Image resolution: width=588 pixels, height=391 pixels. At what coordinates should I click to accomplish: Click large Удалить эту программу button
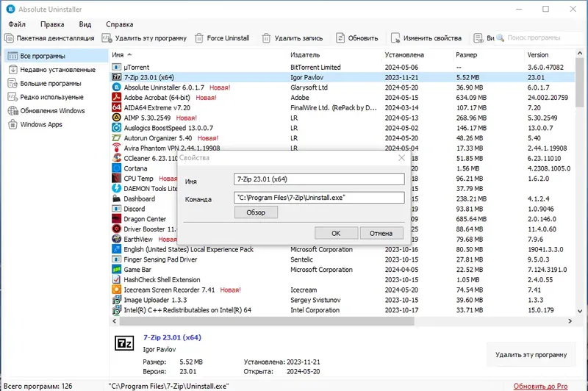click(531, 355)
